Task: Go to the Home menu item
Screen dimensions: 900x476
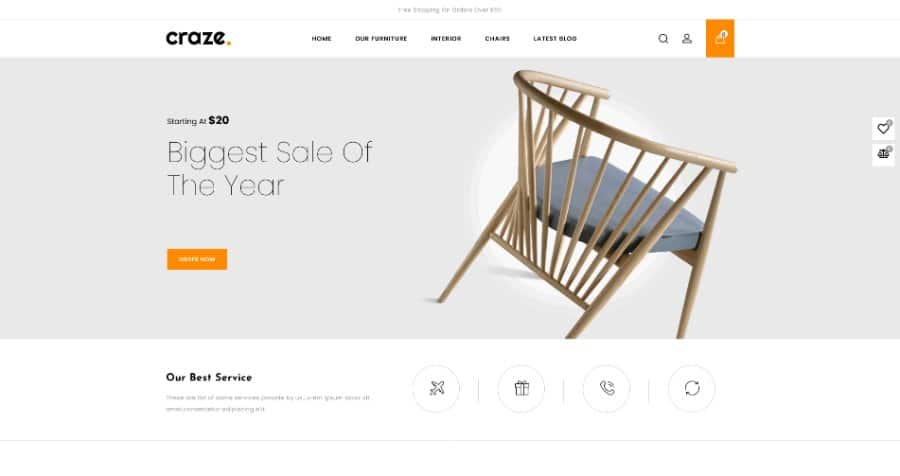Action: coord(321,38)
